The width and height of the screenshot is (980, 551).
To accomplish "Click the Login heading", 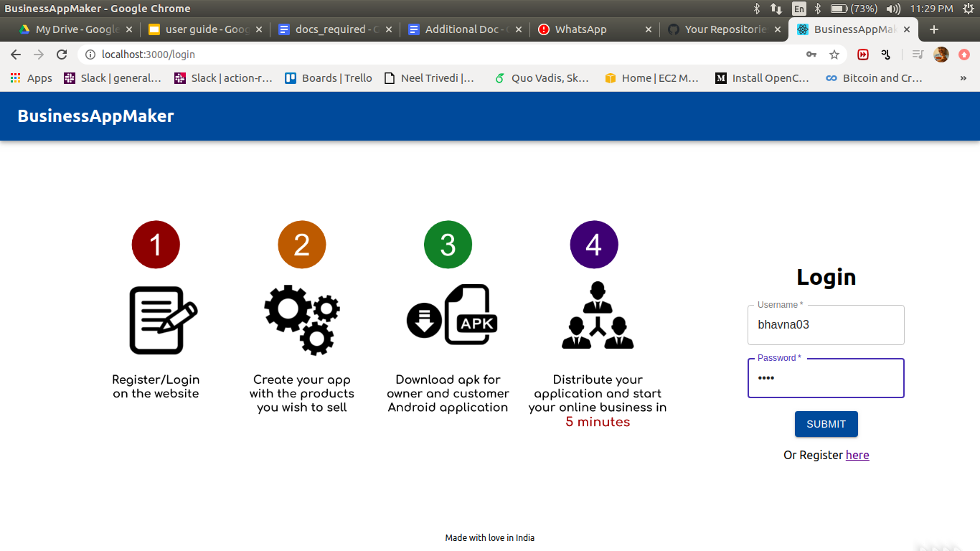I will (x=826, y=277).
